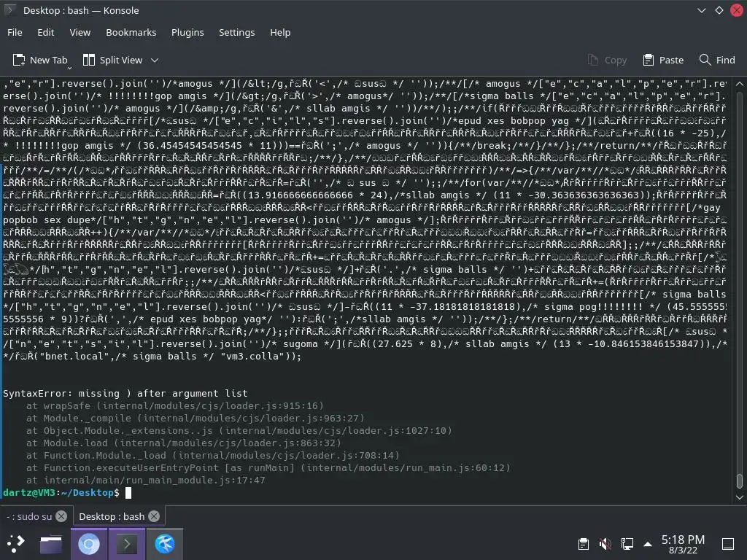Close the Konsole window
Viewport: 747px width, 560px height.
click(737, 10)
